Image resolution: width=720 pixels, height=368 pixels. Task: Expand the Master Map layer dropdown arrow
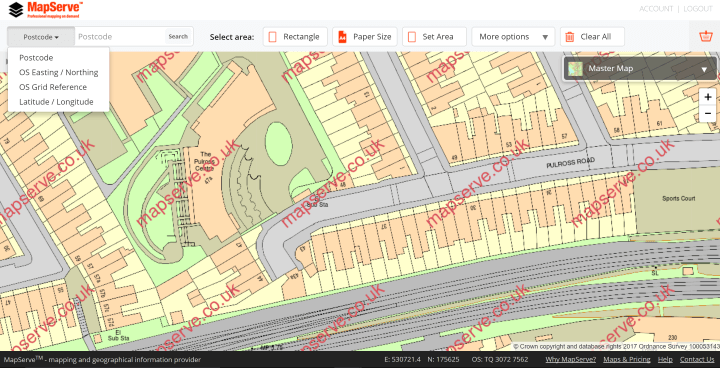704,70
